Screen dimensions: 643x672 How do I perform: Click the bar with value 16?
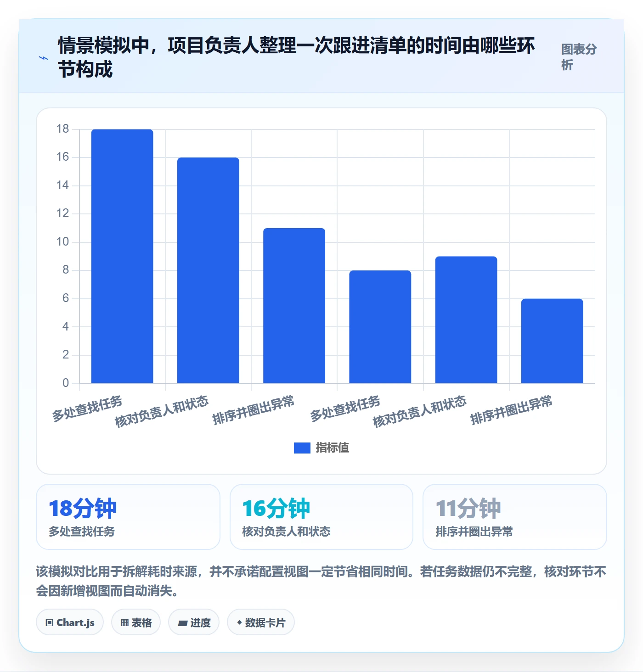pyautogui.click(x=208, y=270)
